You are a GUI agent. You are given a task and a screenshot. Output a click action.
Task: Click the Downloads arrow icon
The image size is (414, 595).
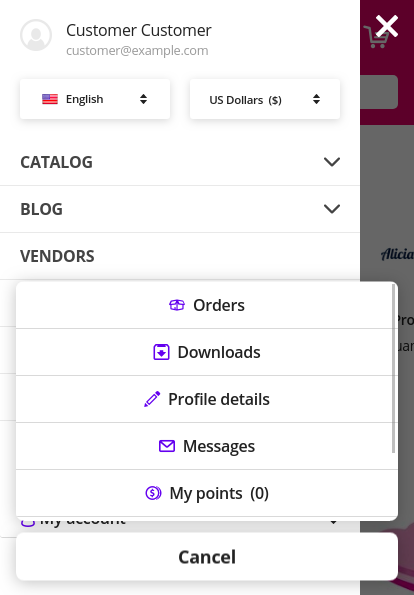(161, 352)
